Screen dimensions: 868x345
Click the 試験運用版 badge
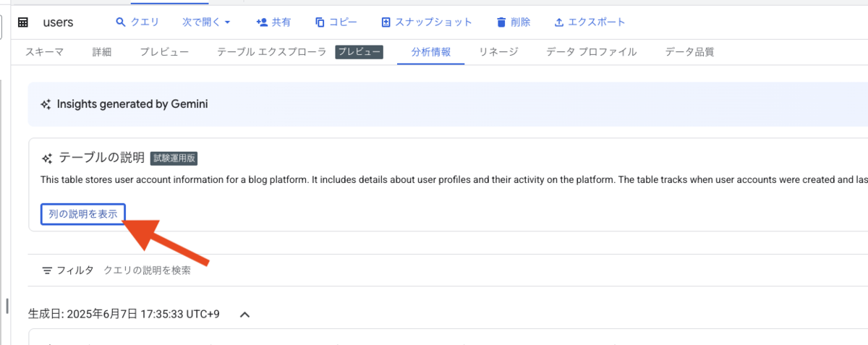coord(174,158)
